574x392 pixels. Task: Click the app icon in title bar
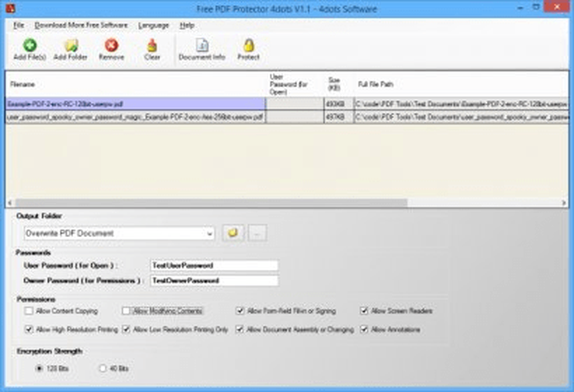coord(10,8)
